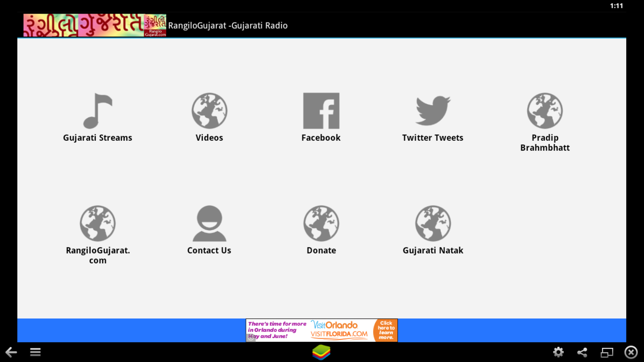Open the settings gear icon
Screen dimensions: 644x362
click(558, 352)
